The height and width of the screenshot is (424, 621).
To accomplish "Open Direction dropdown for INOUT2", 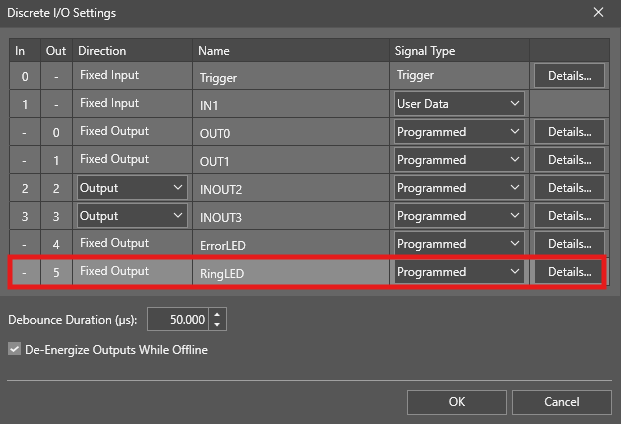I will 132,188.
